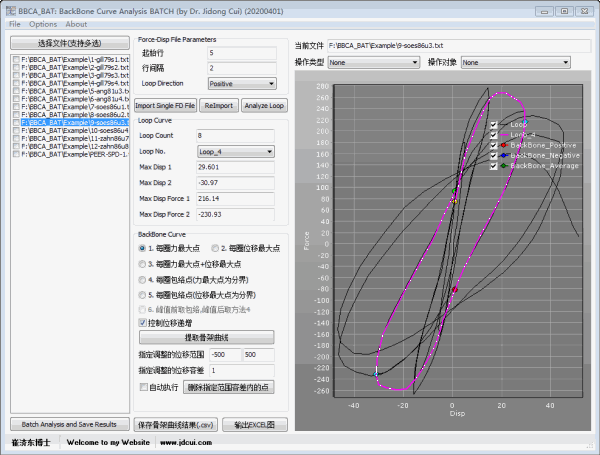Open the Options menu

pyautogui.click(x=43, y=24)
